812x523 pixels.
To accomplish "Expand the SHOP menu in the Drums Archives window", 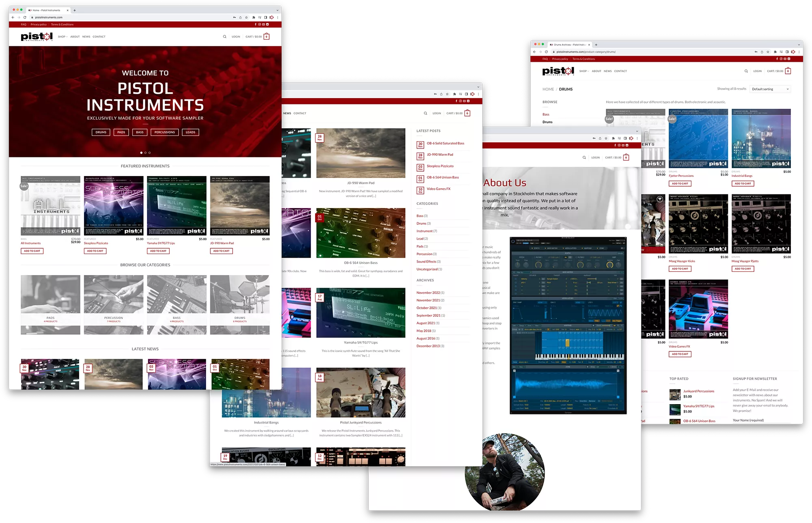I will click(x=584, y=71).
